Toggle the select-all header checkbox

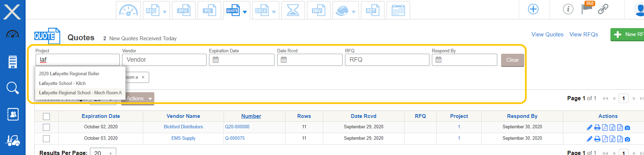pos(46,117)
